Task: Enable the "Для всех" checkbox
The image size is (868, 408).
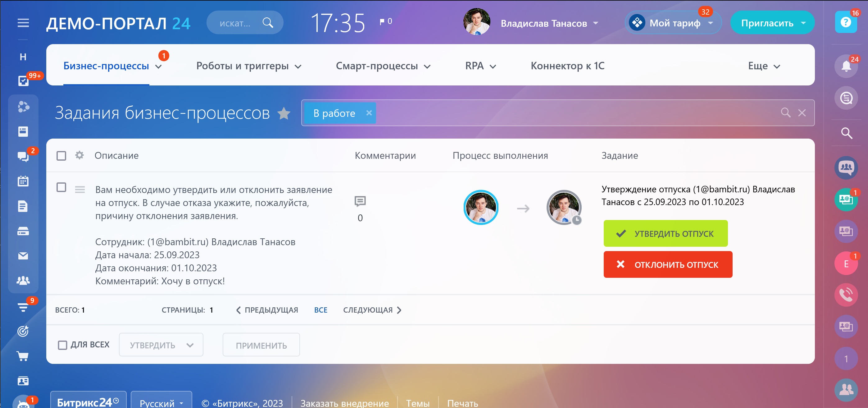Action: pyautogui.click(x=62, y=345)
